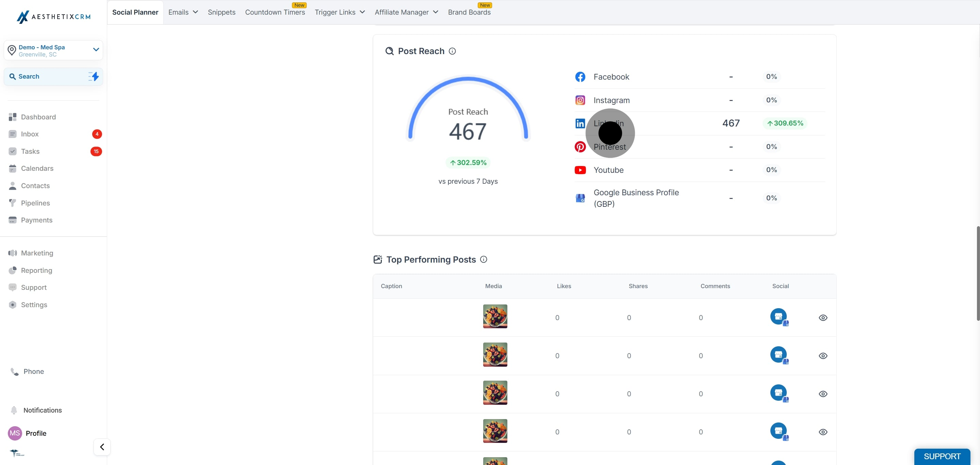Click the Caption column header

coord(391,286)
